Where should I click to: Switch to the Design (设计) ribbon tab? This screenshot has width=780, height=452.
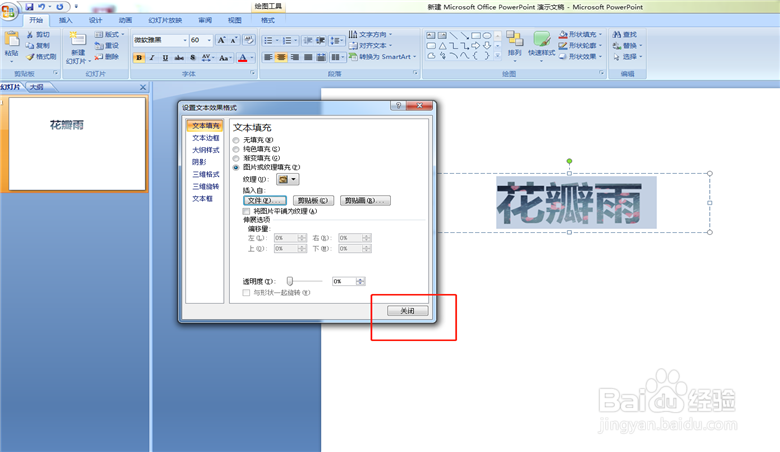click(x=95, y=20)
